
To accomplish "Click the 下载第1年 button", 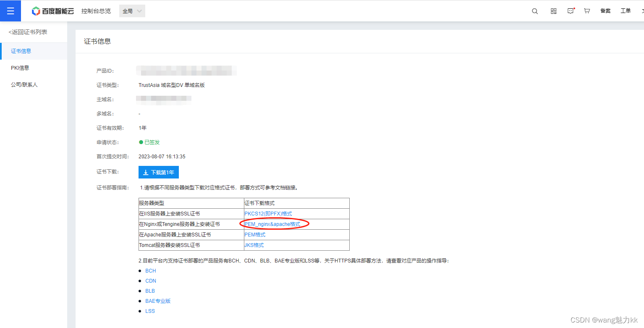I will click(x=158, y=172).
